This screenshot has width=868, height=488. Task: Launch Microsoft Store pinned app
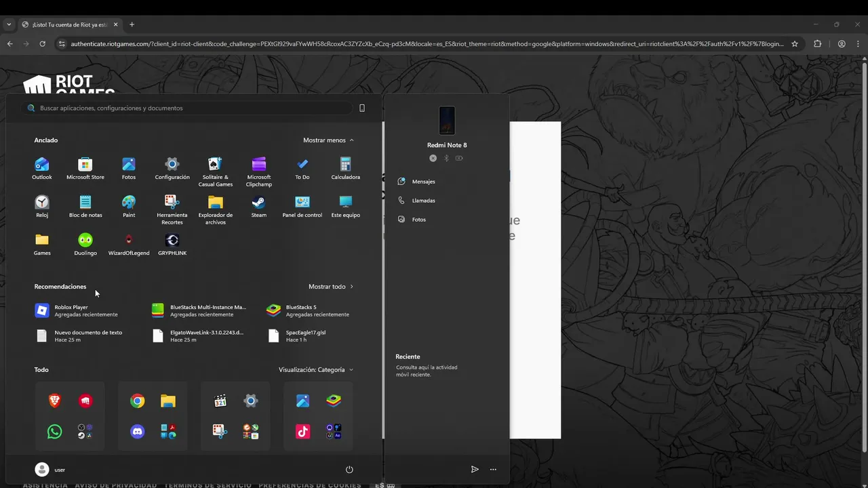click(85, 169)
